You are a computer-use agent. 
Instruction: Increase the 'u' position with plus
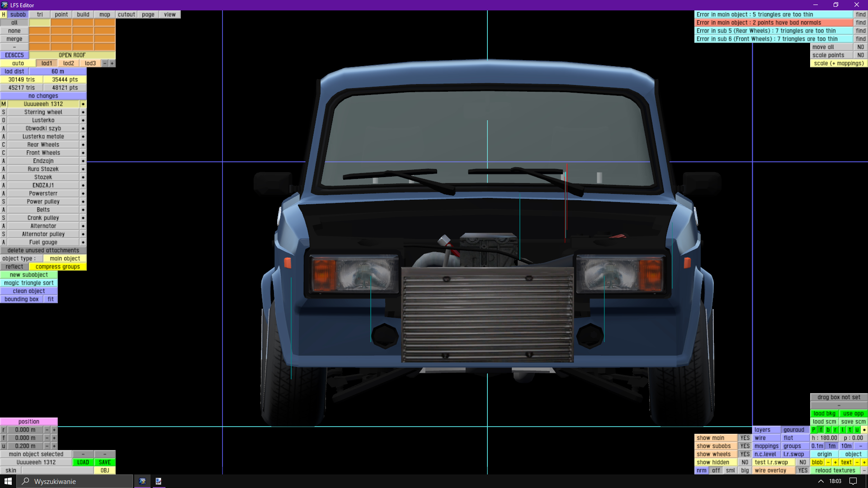pos(54,446)
